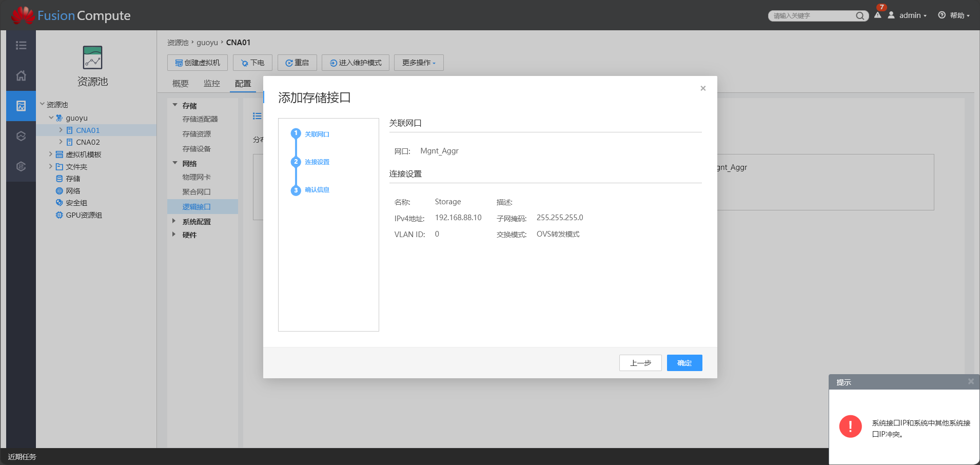Select 存储 in the resource tree
This screenshot has width=980, height=465.
click(73, 179)
